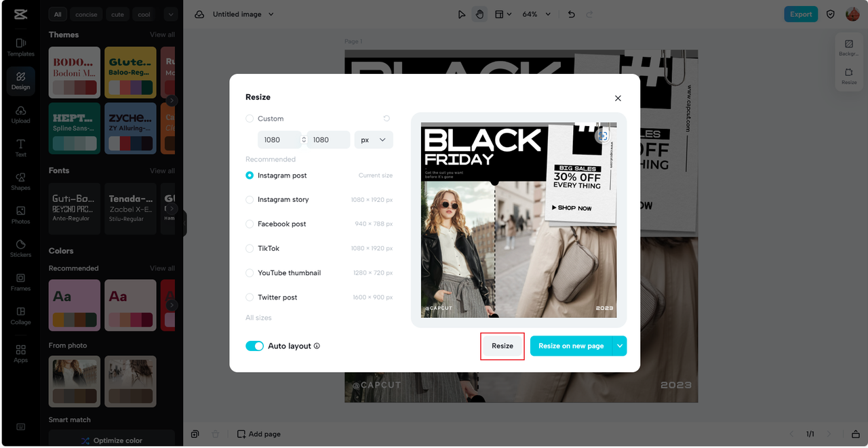Open the Design sidebar panel
The width and height of the screenshot is (868, 448).
coord(20,81)
